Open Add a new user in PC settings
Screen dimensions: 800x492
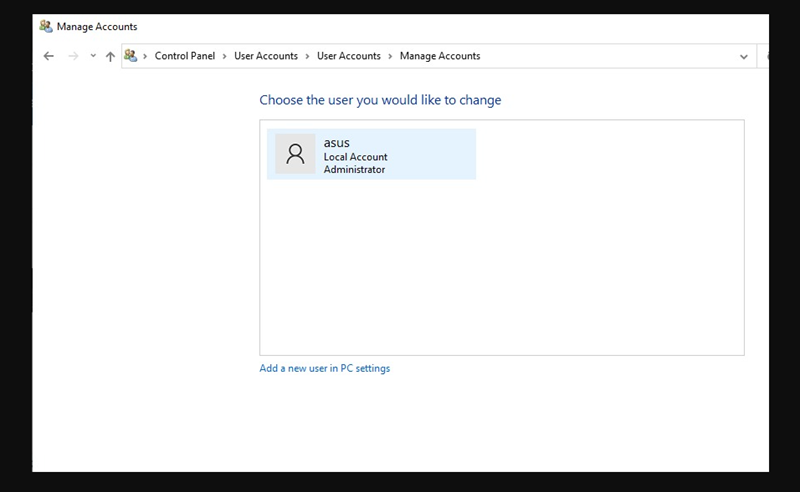tap(325, 369)
